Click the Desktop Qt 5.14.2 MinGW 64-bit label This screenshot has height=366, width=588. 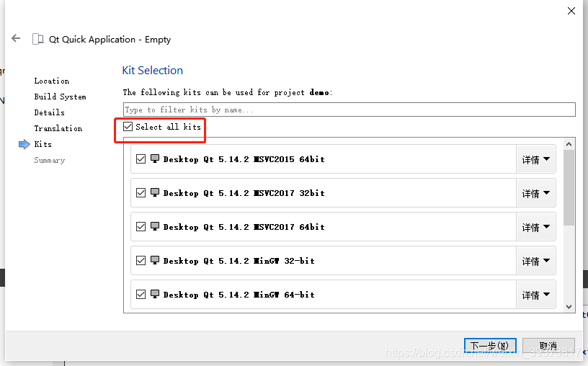coord(239,295)
